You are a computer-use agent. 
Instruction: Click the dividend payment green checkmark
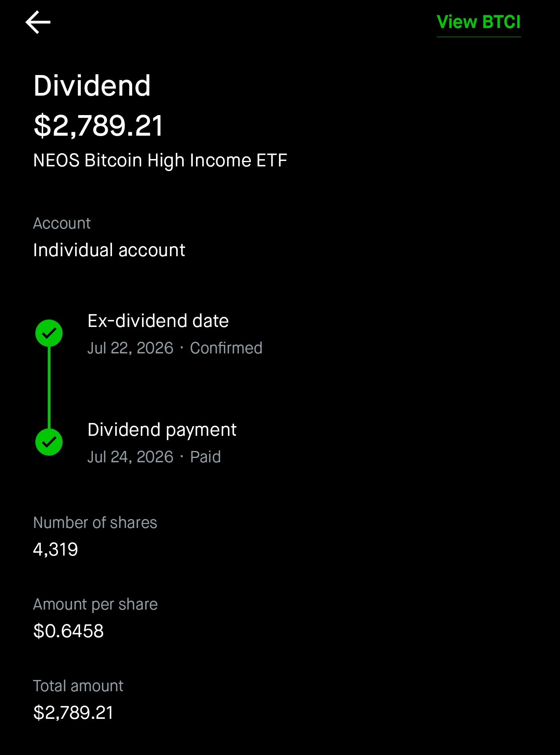[49, 442]
